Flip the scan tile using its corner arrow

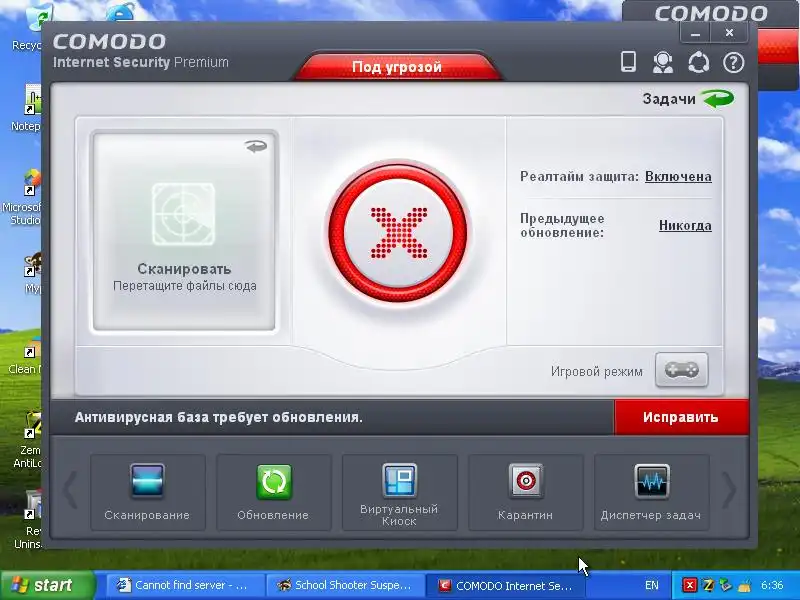pyautogui.click(x=256, y=146)
